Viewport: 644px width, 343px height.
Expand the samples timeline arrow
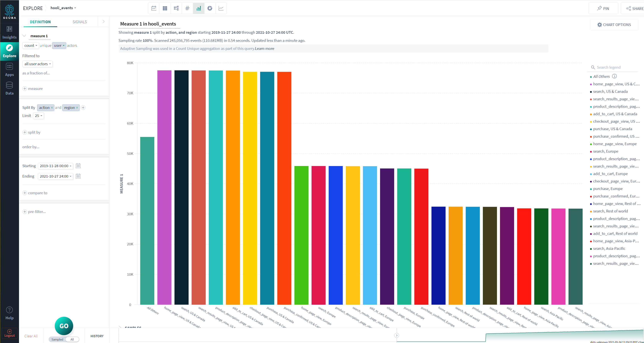point(397,336)
